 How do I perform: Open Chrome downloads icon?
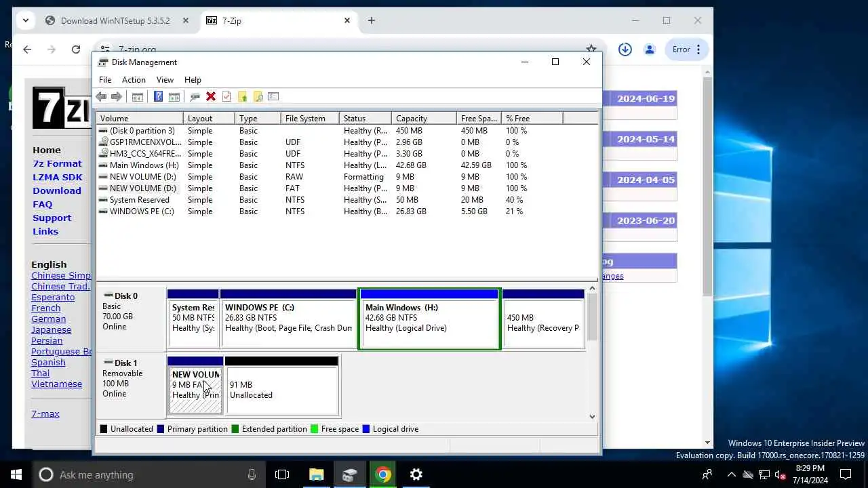tap(625, 49)
